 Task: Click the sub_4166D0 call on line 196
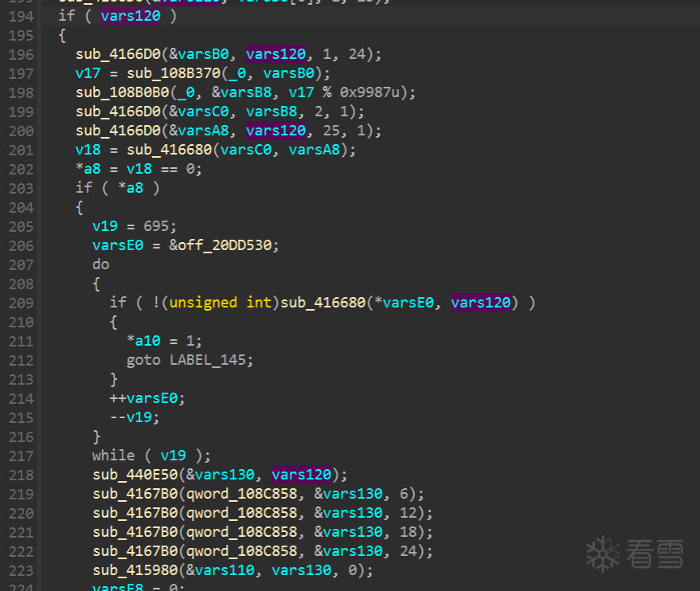coord(118,54)
